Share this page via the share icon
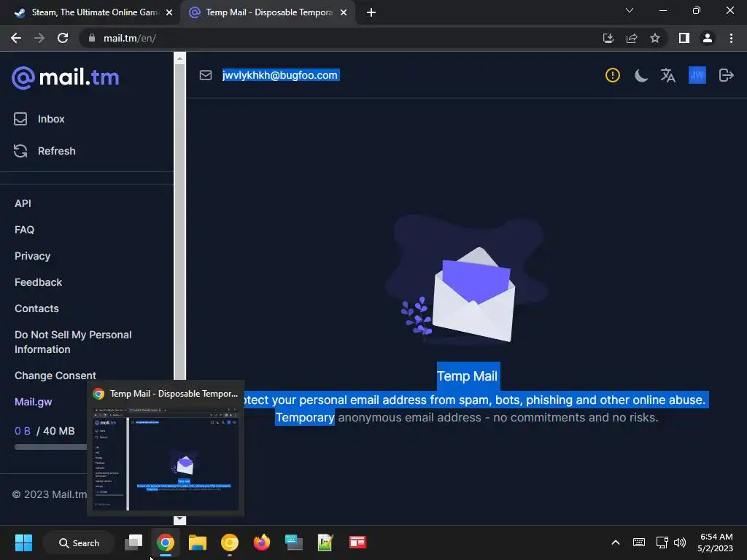This screenshot has height=560, width=747. (x=632, y=38)
